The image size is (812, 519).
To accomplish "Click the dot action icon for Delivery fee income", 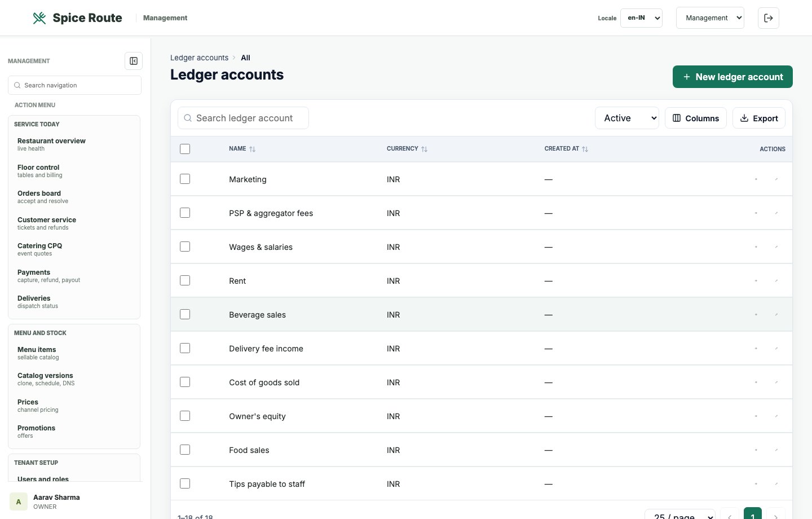I will pos(756,349).
